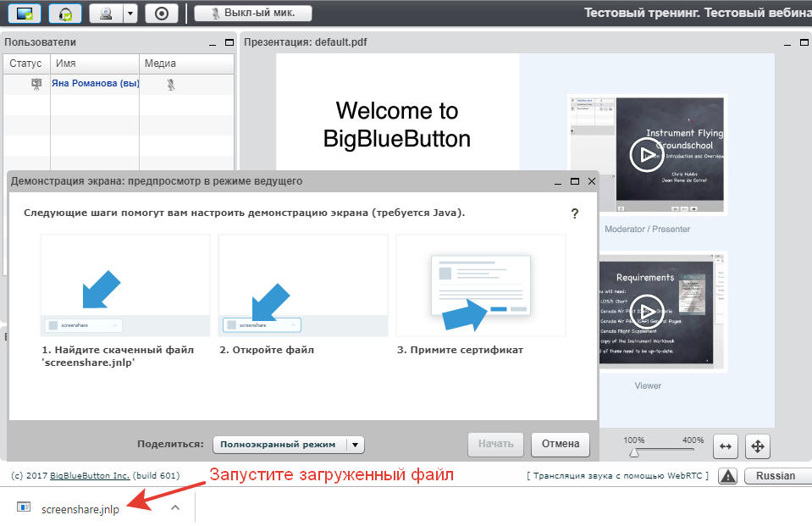Viewport: 812px width, 526px height.
Task: Click the warning triangle icon in status bar
Action: [x=727, y=476]
